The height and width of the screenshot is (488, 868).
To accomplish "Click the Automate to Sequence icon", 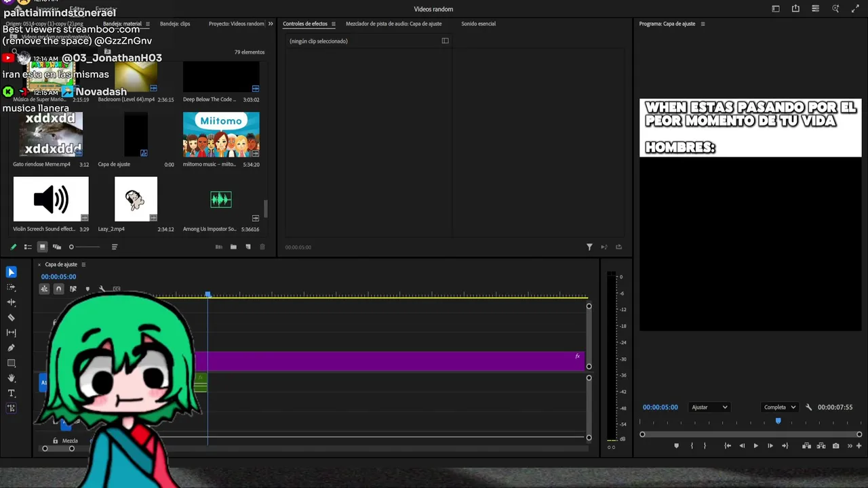I will (218, 247).
